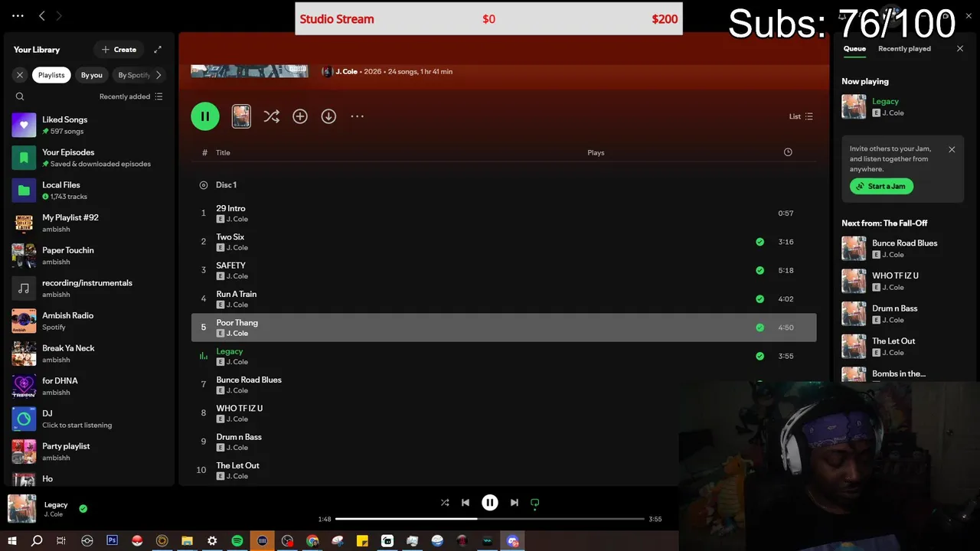Select the Playlists filter chip

[x=51, y=75]
